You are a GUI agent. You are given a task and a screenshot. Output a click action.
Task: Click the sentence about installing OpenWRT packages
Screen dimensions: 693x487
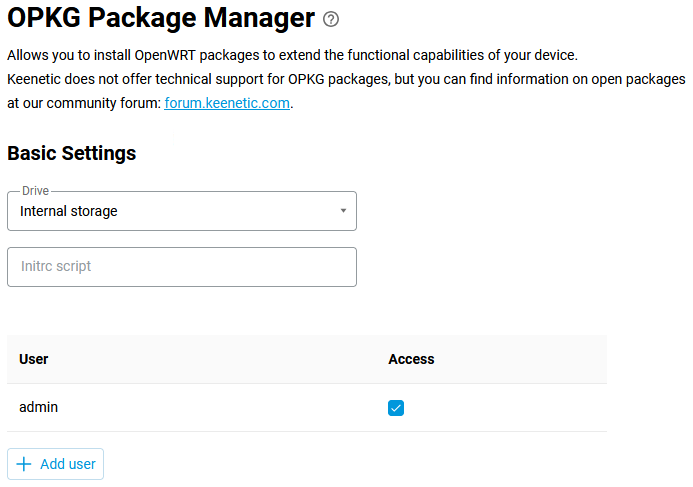[292, 55]
